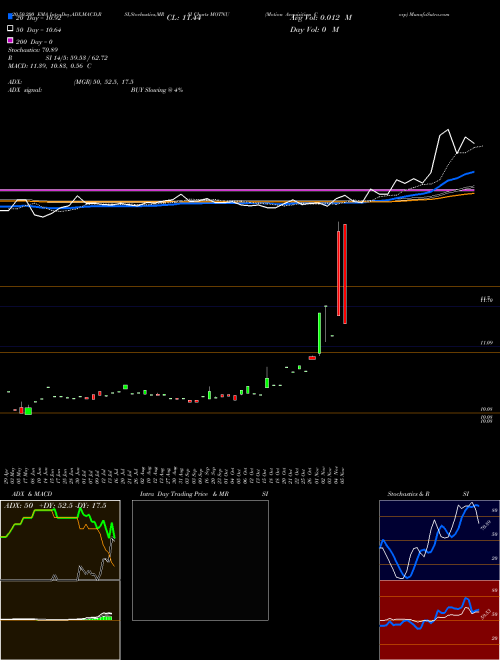Click the red RSI chart panel

[439, 620]
